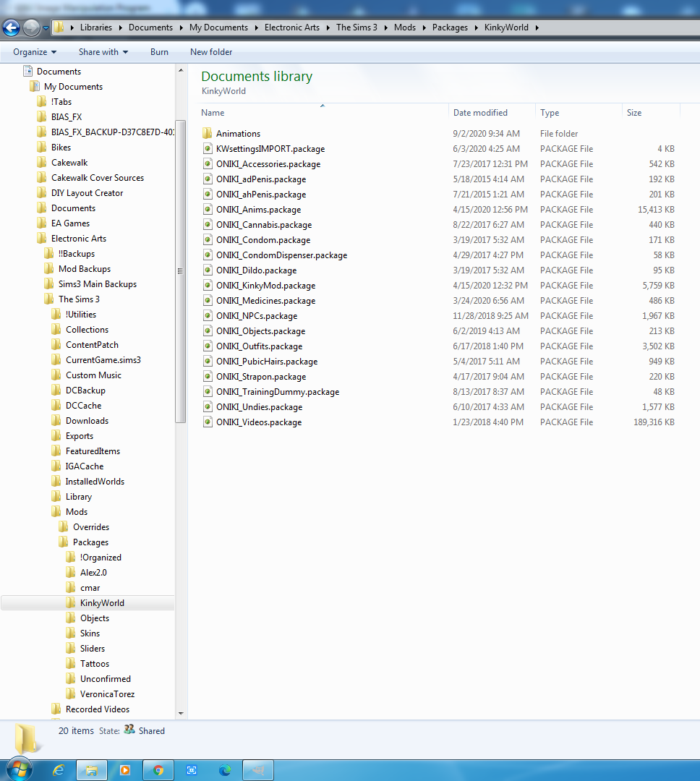Open the !Organized folder in tree
Viewport: 700px width, 781px height.
tap(101, 558)
